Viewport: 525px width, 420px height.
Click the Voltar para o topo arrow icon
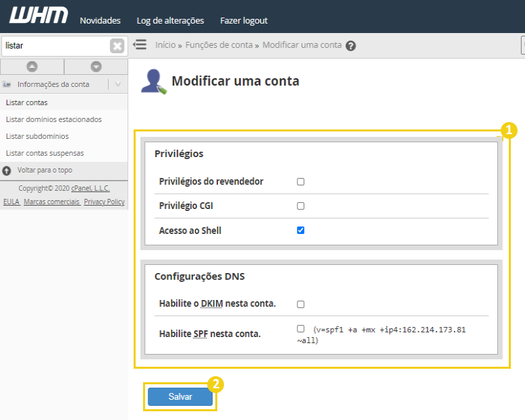[7, 171]
